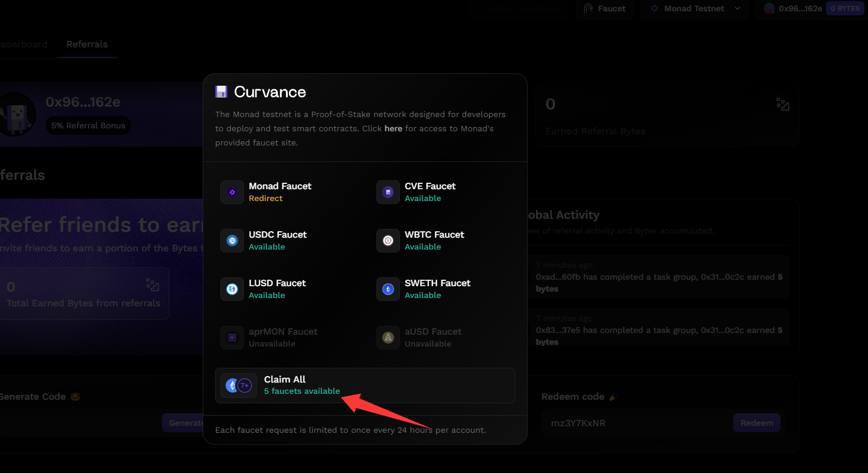Open the Faucet button in header

pyautogui.click(x=604, y=9)
